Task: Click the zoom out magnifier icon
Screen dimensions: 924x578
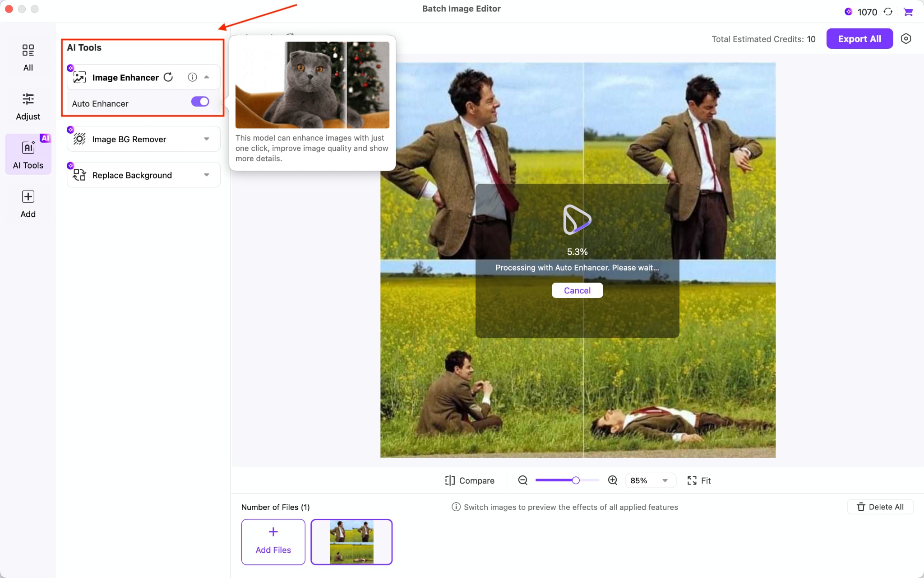Action: click(x=522, y=480)
